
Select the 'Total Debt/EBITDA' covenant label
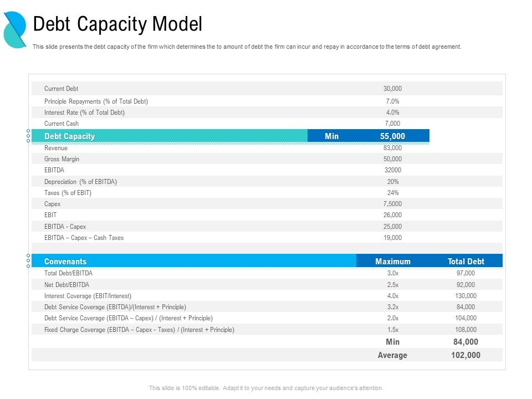pos(68,273)
